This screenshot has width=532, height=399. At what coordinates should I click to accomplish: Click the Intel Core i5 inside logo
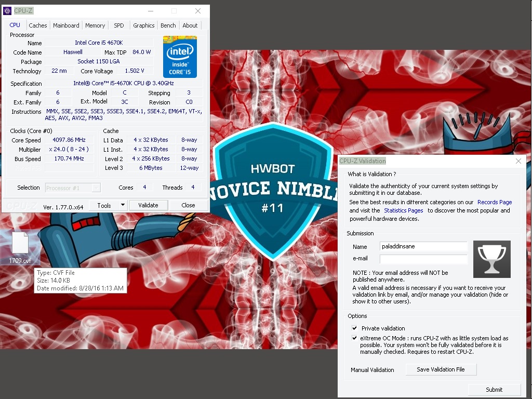pyautogui.click(x=180, y=57)
